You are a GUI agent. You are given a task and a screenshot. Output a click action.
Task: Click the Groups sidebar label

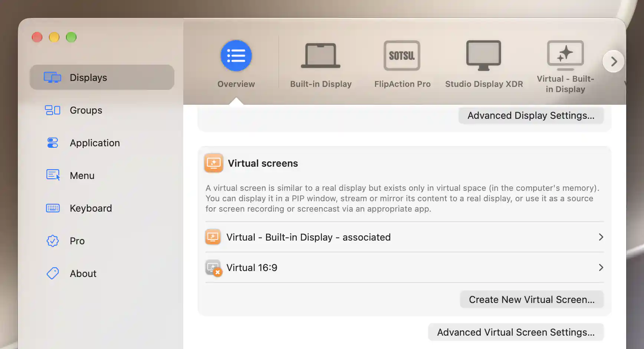[86, 110]
